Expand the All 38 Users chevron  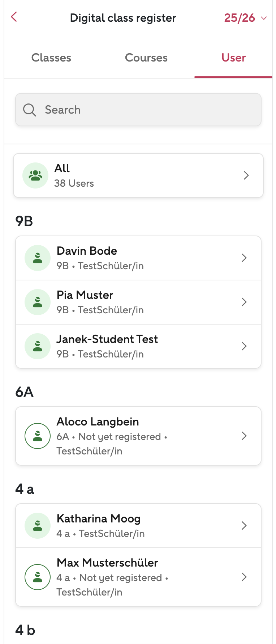click(x=246, y=175)
